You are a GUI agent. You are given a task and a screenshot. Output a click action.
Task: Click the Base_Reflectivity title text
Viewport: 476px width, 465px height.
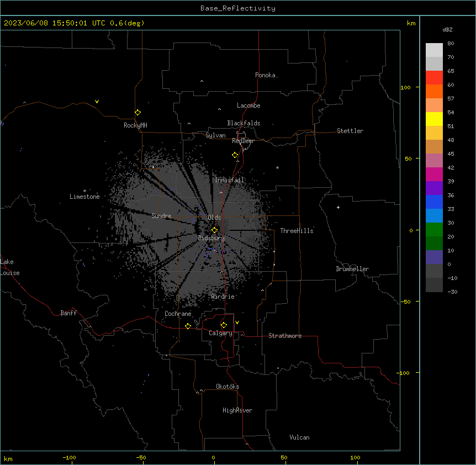click(x=238, y=8)
